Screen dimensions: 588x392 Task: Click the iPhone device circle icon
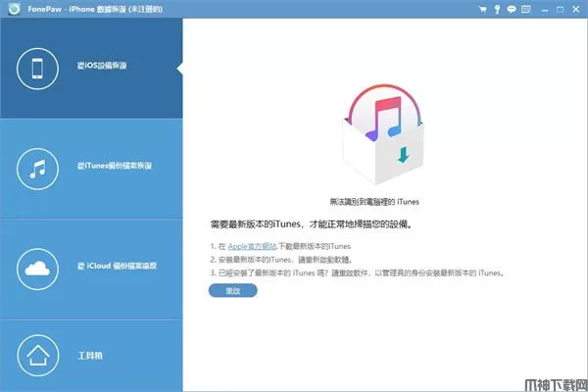click(37, 69)
